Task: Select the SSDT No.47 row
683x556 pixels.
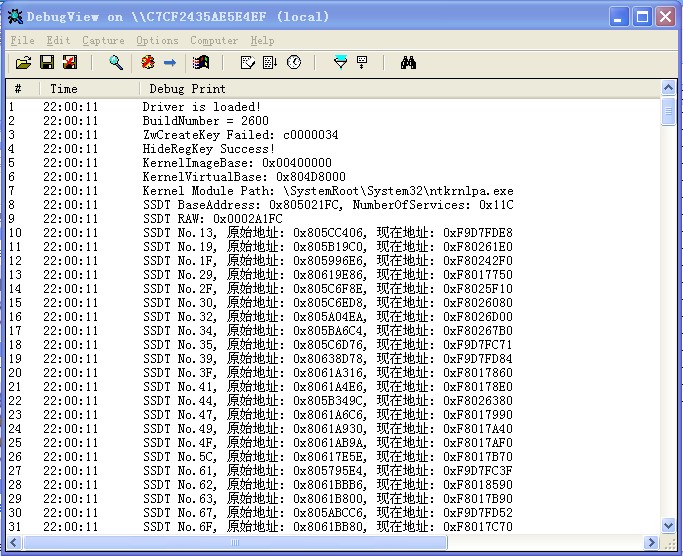Action: click(333, 414)
